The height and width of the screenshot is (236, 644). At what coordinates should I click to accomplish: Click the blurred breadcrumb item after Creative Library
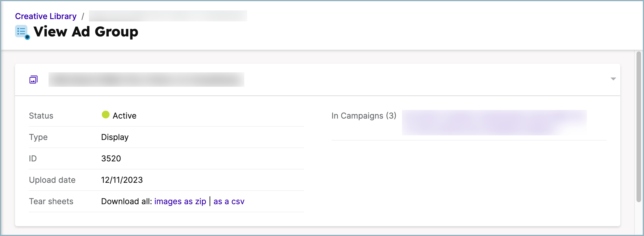point(168,16)
